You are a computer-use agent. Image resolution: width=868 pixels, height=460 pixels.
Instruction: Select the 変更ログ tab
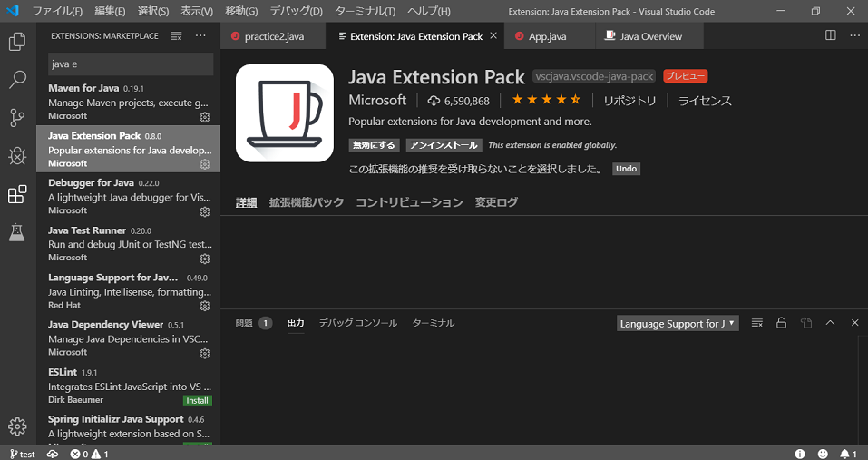(496, 202)
